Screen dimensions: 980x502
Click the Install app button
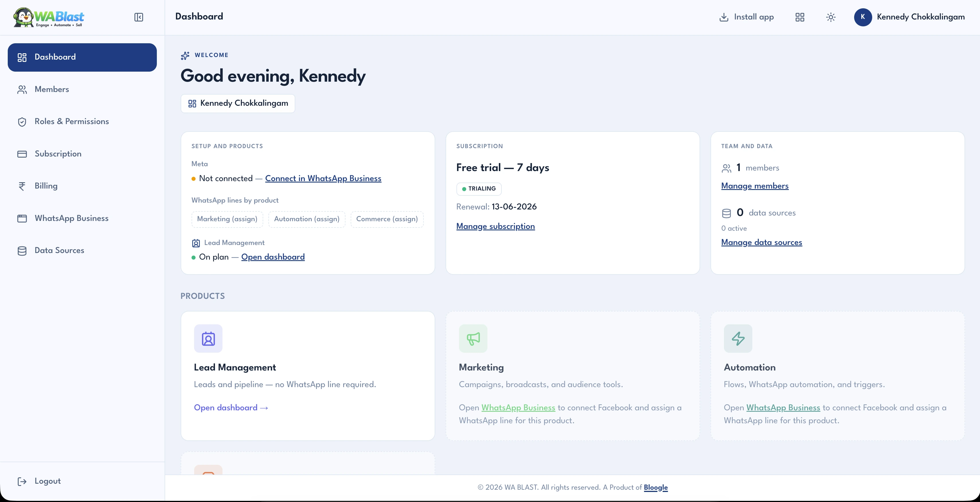(746, 17)
